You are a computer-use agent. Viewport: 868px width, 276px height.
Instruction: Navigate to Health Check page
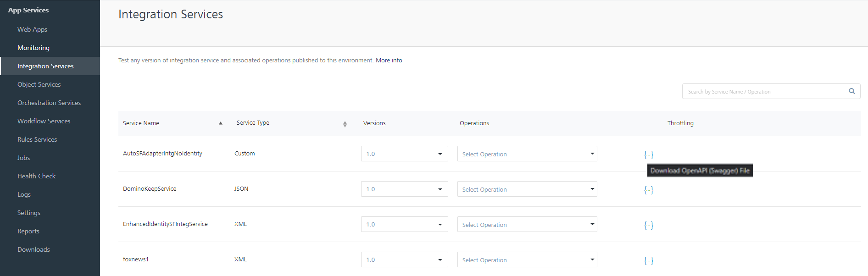pyautogui.click(x=36, y=176)
